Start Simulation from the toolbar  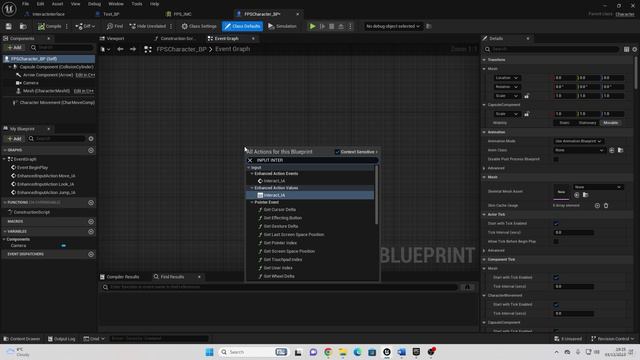(x=282, y=26)
